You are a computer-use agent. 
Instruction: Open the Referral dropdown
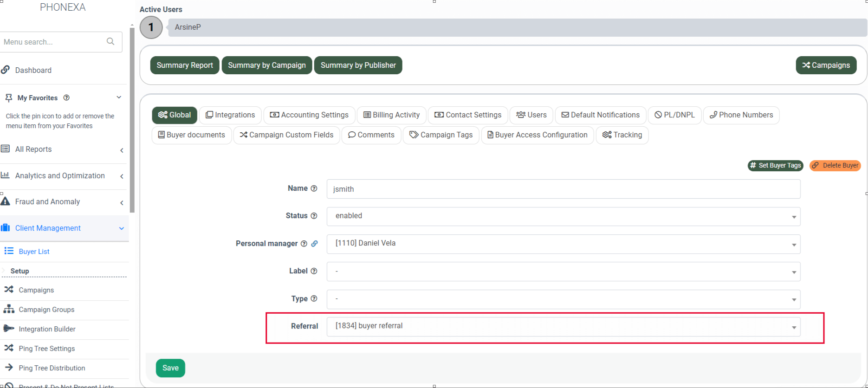click(563, 326)
